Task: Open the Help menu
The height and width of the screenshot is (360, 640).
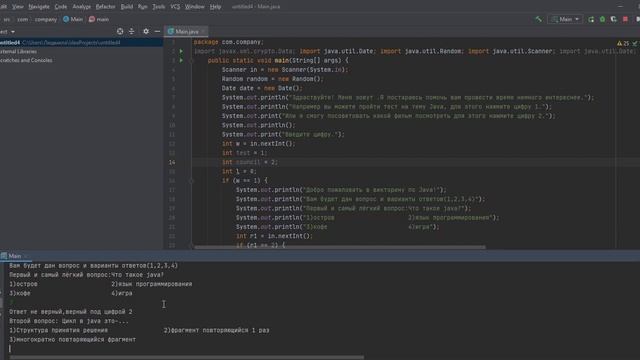Action: click(x=215, y=7)
